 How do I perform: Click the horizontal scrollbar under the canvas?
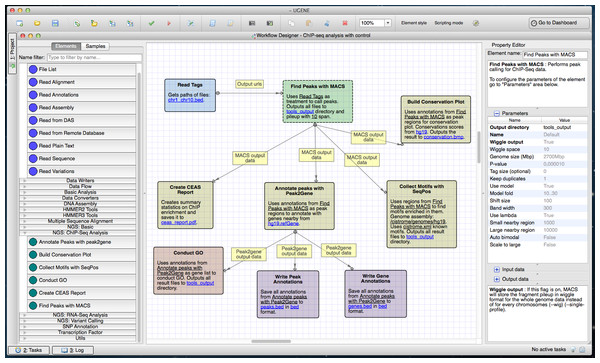click(271, 341)
